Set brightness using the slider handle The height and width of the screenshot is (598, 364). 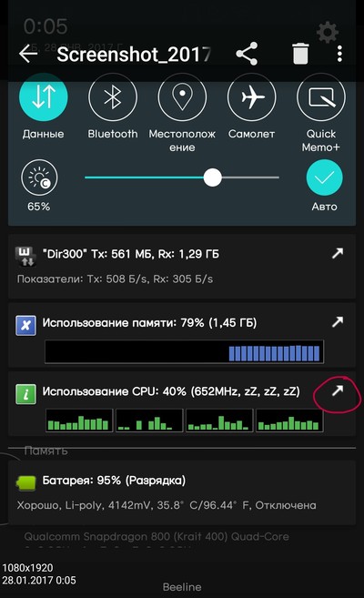[x=212, y=177]
